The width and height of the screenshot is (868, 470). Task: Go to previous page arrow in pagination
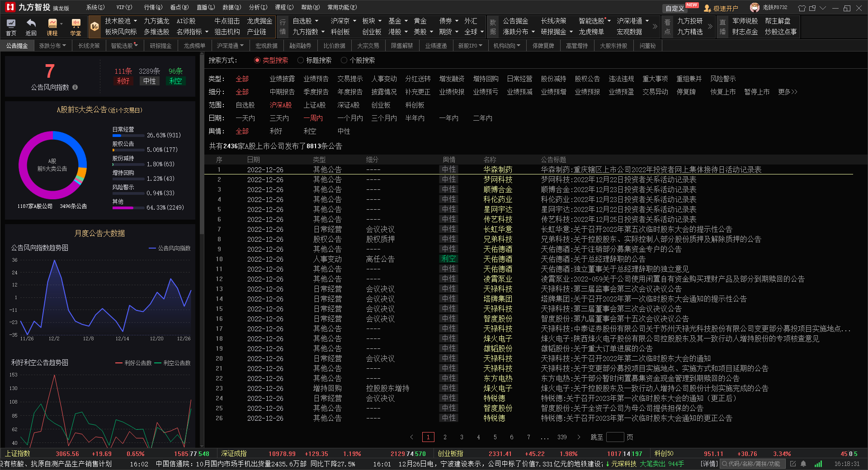tap(411, 437)
